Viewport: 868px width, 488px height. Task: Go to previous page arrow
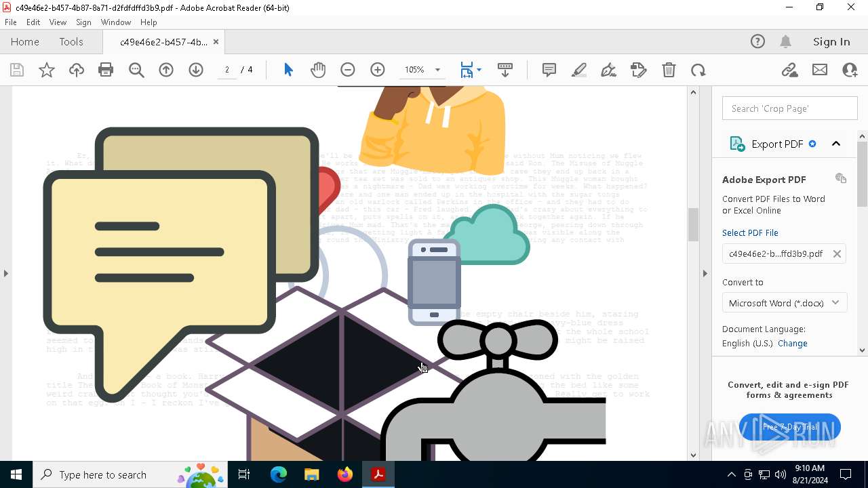click(166, 70)
